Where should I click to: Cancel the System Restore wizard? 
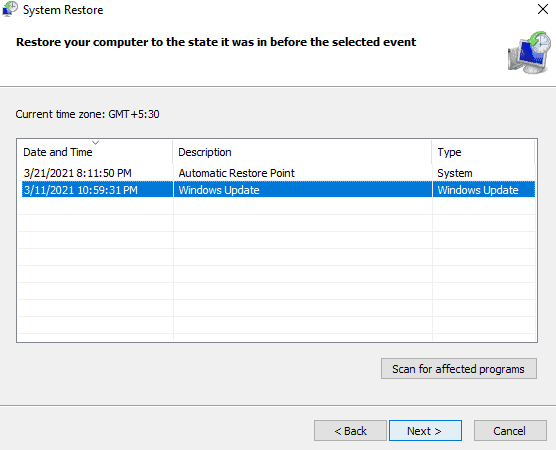tap(510, 431)
